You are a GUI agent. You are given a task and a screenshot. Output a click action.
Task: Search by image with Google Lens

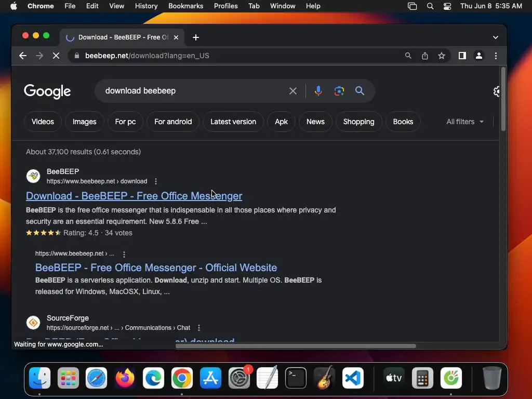pyautogui.click(x=339, y=91)
